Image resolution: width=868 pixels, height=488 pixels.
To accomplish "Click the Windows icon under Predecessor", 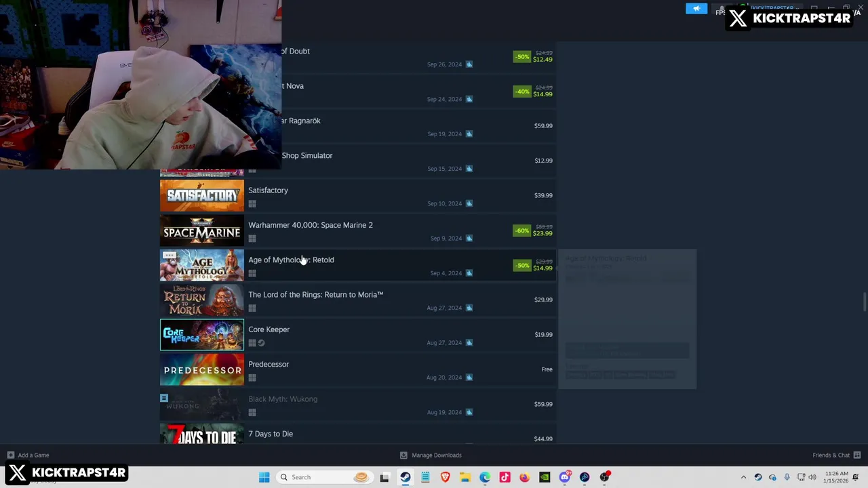I will pos(252,378).
